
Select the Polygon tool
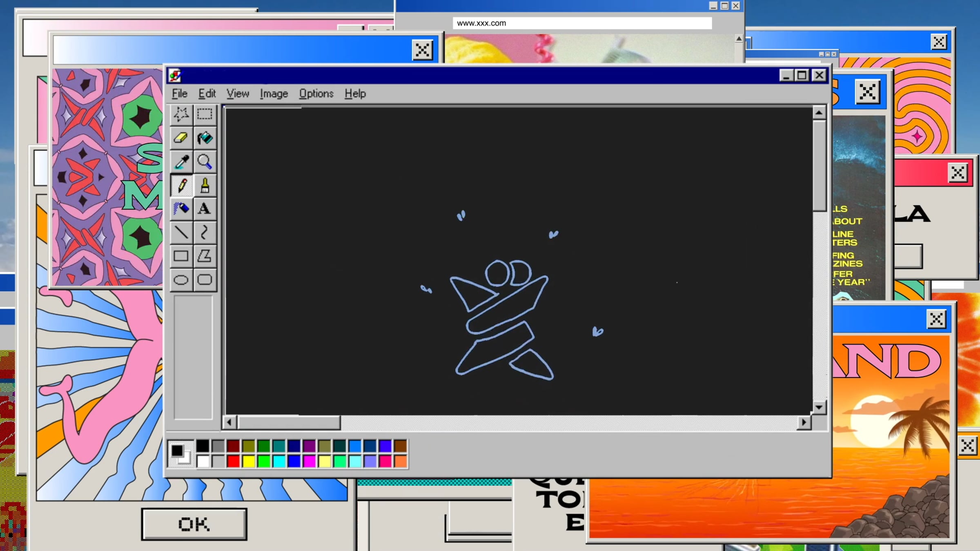[x=205, y=256]
